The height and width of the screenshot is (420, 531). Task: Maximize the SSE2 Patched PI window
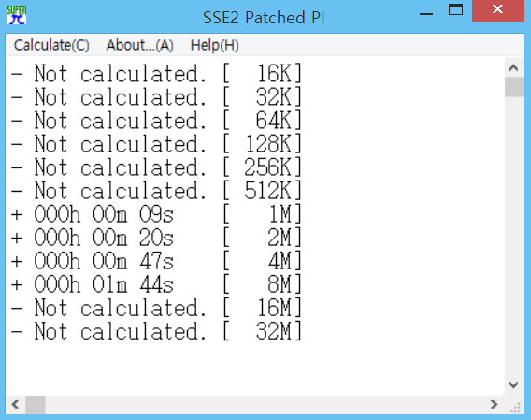click(456, 11)
